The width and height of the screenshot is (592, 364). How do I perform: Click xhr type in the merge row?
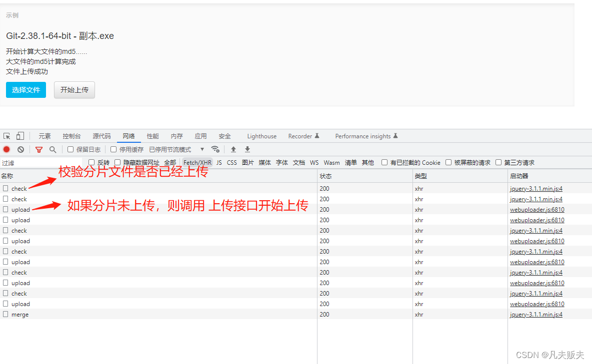[x=419, y=314]
